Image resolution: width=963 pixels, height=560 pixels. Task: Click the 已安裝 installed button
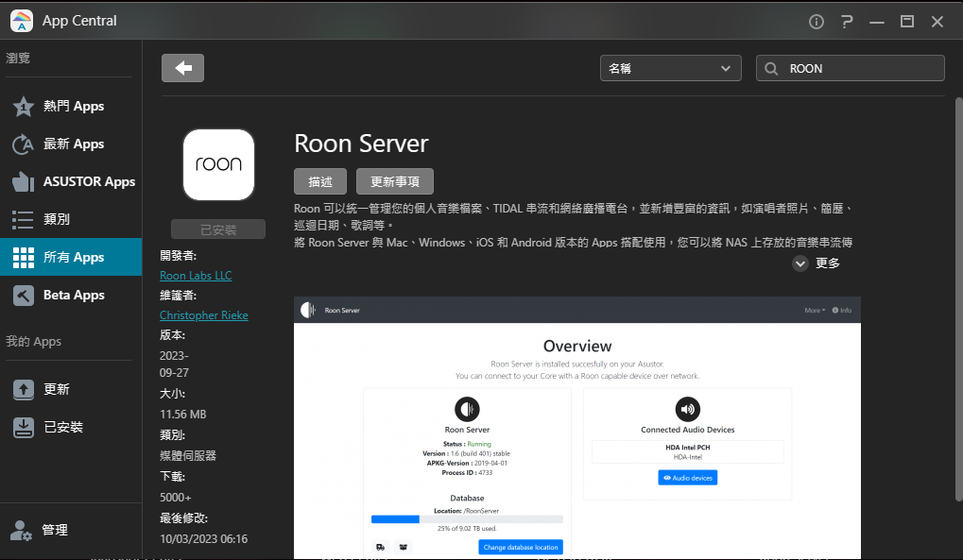[218, 229]
